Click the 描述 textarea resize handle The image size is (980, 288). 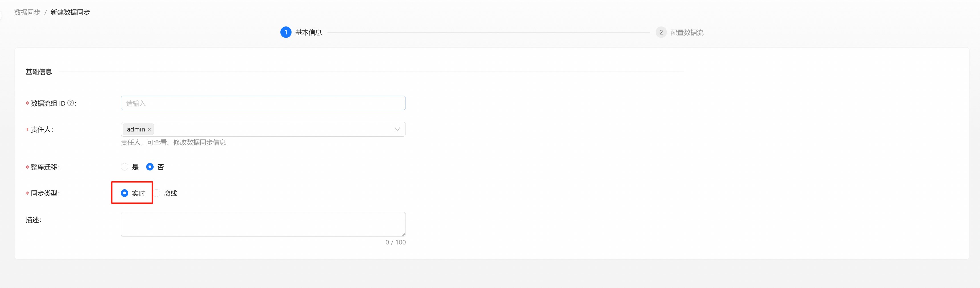(x=403, y=234)
